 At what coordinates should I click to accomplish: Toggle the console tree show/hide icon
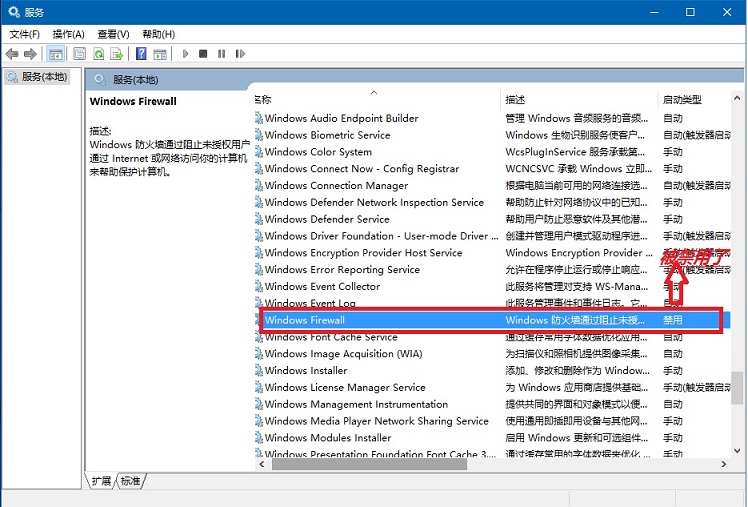coord(56,54)
